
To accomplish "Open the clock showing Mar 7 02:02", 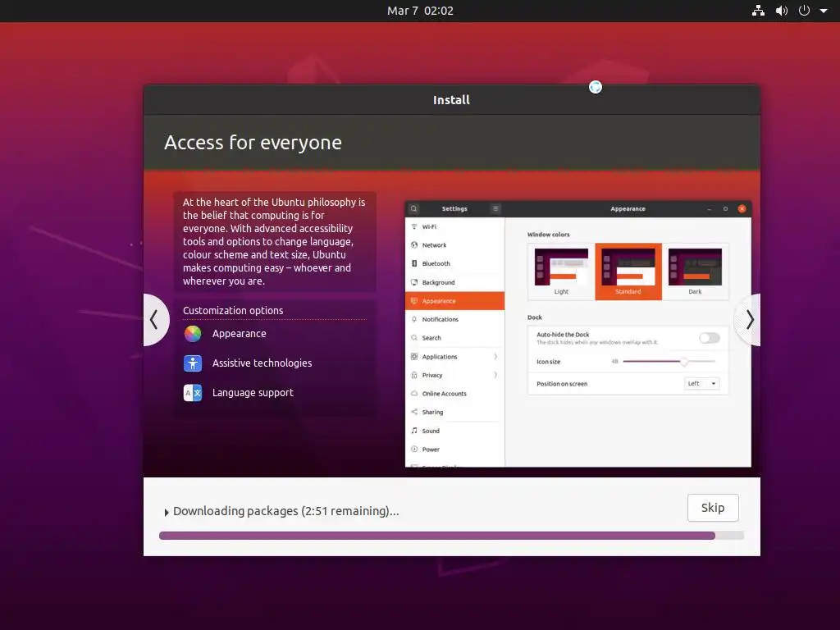I will point(420,11).
